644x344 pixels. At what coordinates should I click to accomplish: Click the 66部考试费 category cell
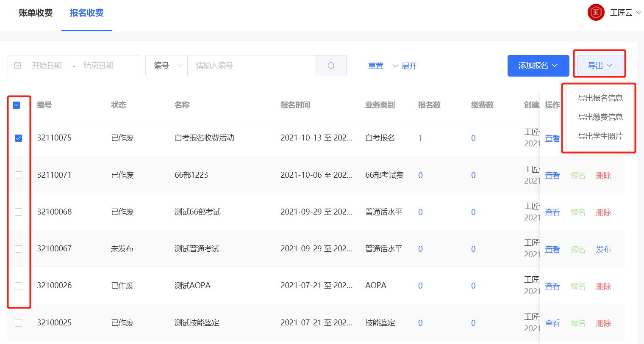pyautogui.click(x=384, y=175)
